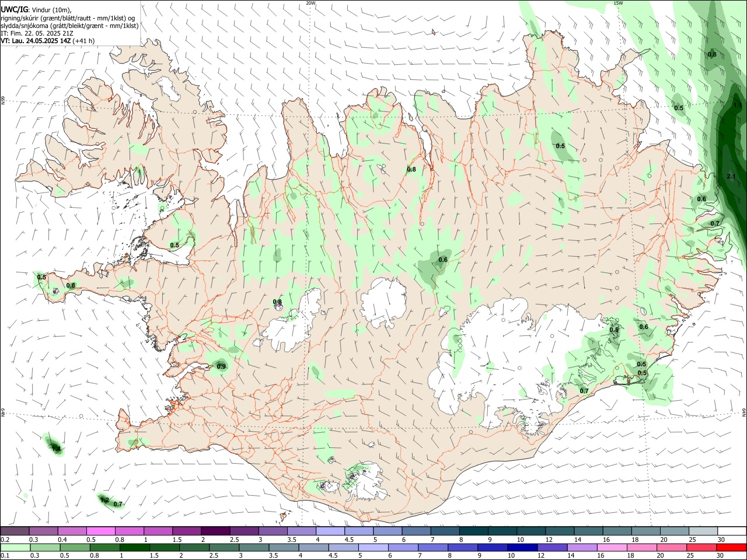
Task: Pick the light grey 25 snow scale swatch
Action: (x=704, y=531)
